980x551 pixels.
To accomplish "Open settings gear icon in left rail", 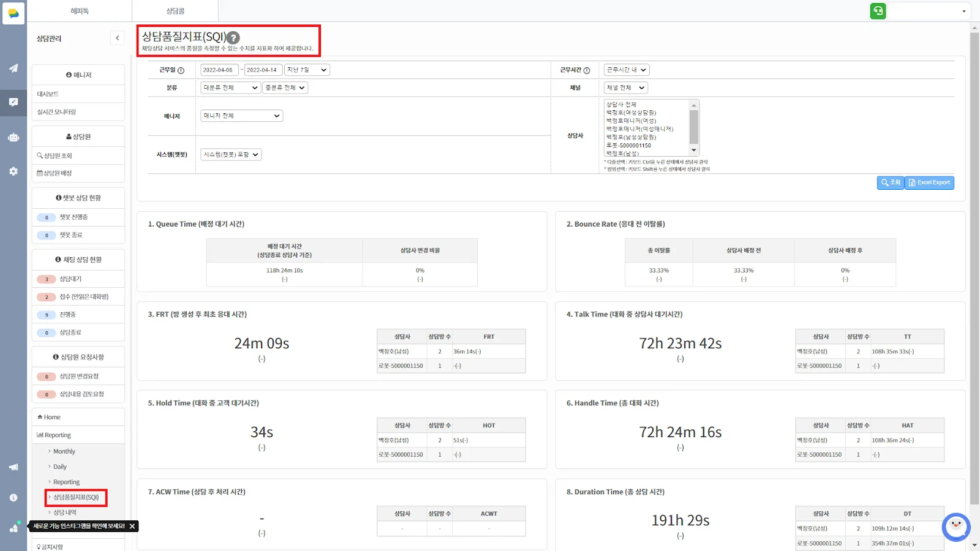I will pos(13,171).
